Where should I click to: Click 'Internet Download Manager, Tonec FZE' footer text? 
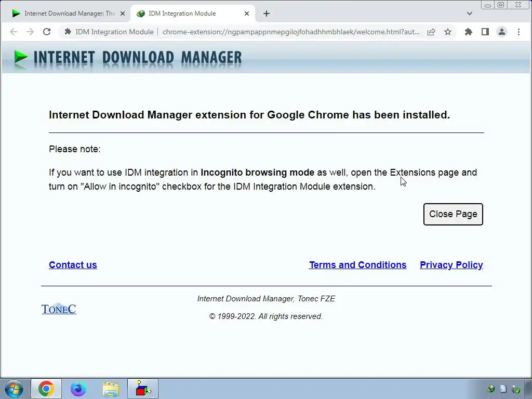[x=266, y=299]
